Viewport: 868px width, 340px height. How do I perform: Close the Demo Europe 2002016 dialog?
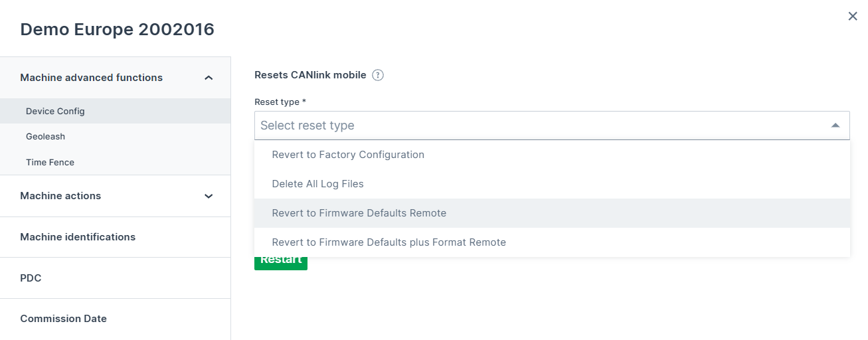point(853,16)
